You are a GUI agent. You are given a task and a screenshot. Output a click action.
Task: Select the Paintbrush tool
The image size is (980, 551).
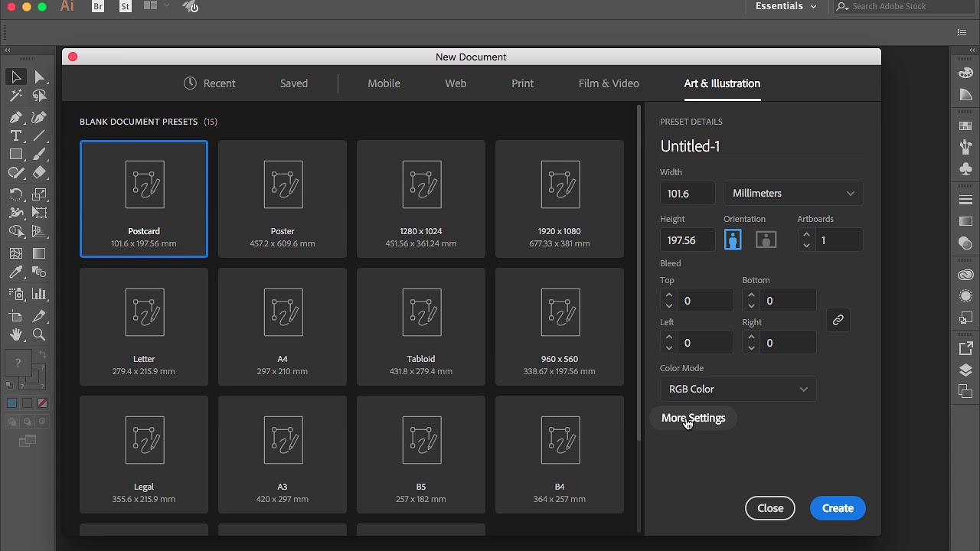(x=40, y=154)
